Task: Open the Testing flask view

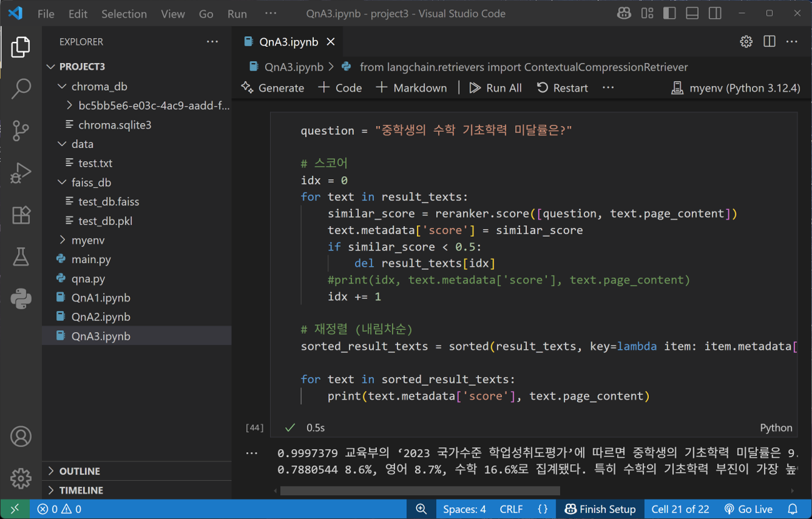Action: click(x=21, y=257)
